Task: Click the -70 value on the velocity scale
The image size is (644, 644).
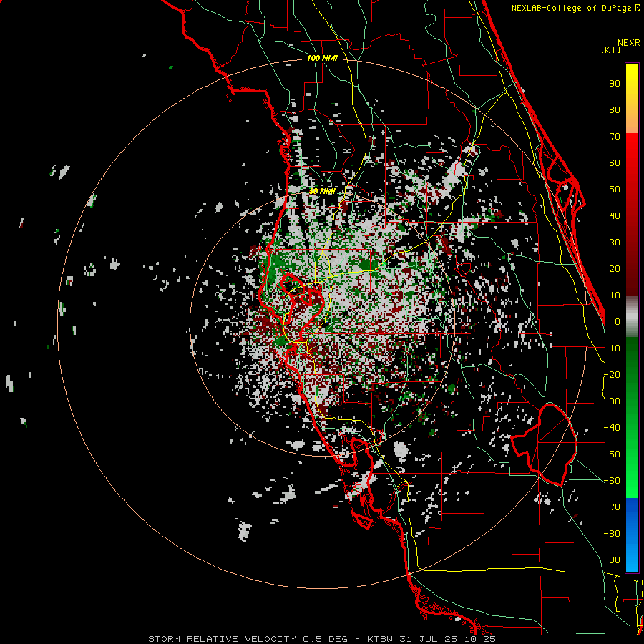Action: click(612, 507)
